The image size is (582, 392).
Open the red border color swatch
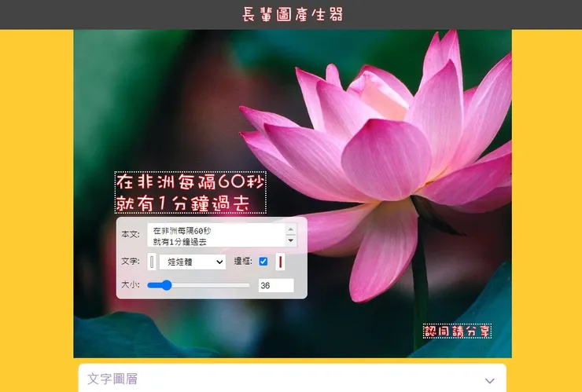(280, 262)
